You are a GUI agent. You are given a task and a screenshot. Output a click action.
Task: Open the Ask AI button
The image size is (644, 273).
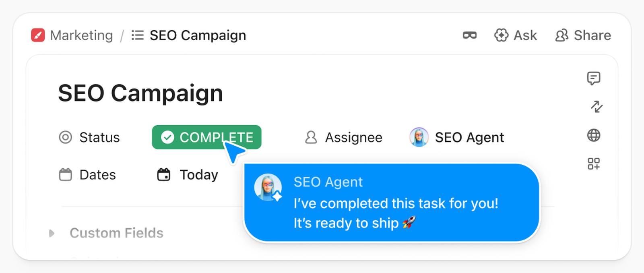[516, 35]
